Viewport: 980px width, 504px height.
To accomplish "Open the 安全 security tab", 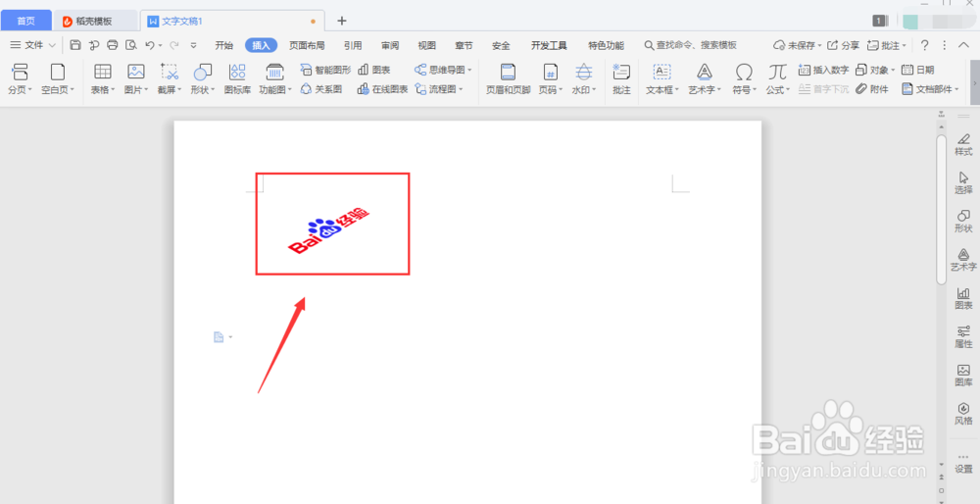I will coord(501,45).
